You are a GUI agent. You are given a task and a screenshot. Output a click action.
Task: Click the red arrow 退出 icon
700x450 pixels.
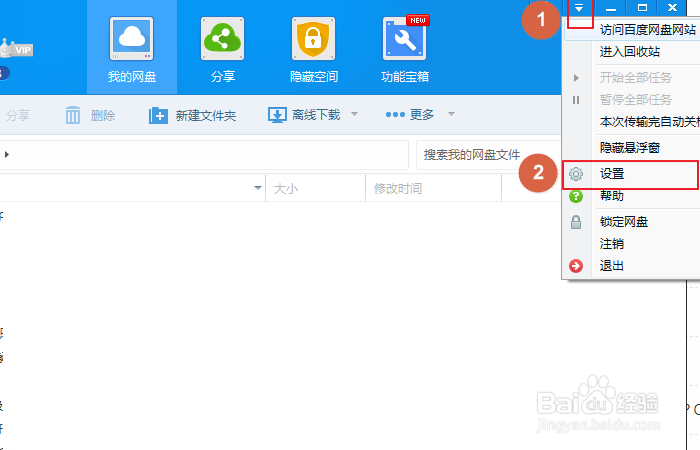[x=576, y=266]
